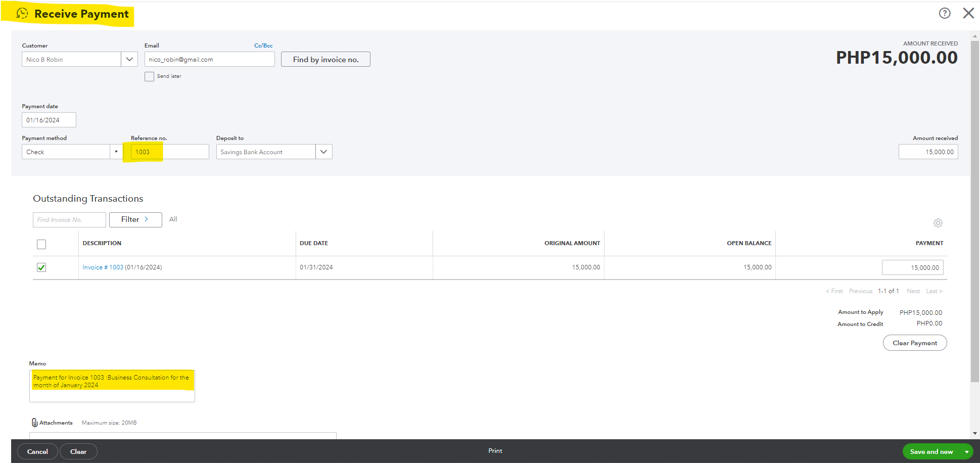Click the Memo text area
Image resolution: width=980 pixels, height=463 pixels.
click(x=112, y=386)
